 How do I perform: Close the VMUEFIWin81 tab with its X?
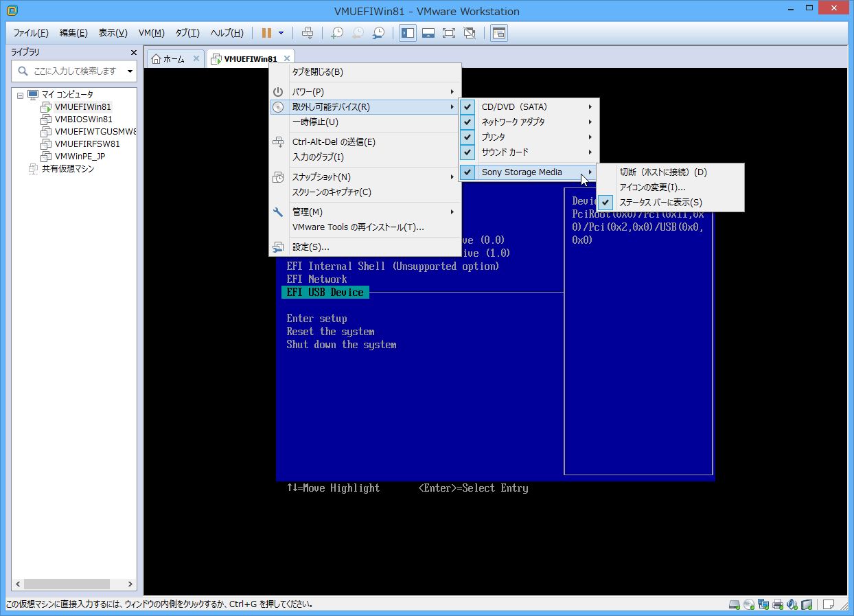pos(287,59)
